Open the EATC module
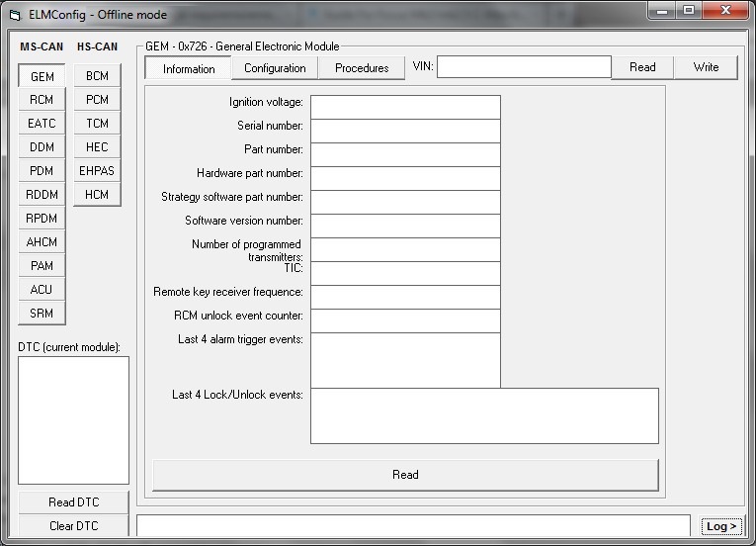Screen dimensions: 756x546 [x=42, y=123]
